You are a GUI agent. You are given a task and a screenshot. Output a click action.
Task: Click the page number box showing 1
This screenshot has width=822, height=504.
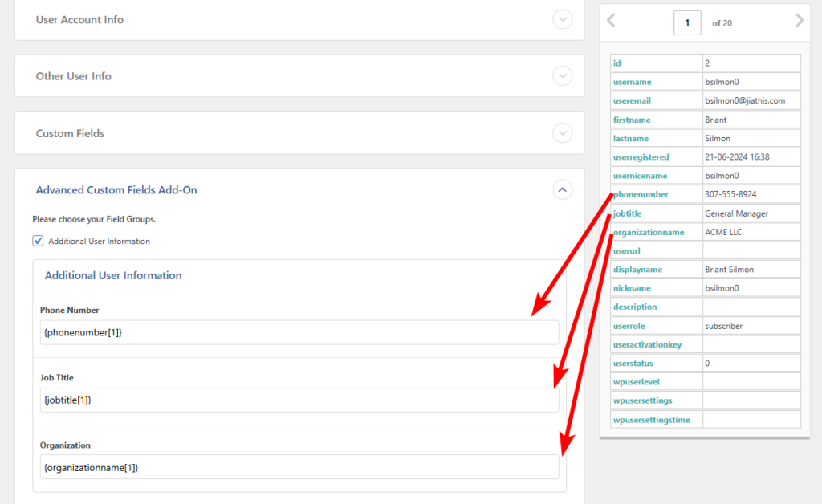point(687,22)
